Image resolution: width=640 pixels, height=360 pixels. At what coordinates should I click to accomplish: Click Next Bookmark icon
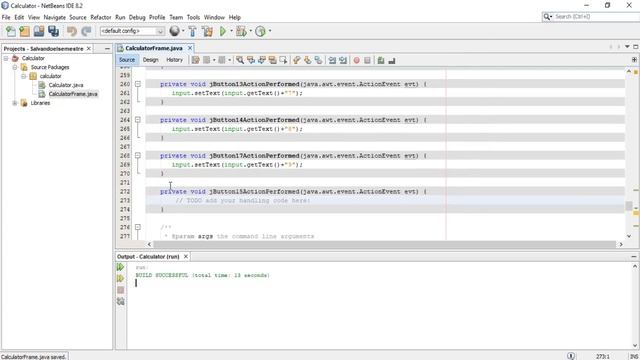(x=307, y=60)
